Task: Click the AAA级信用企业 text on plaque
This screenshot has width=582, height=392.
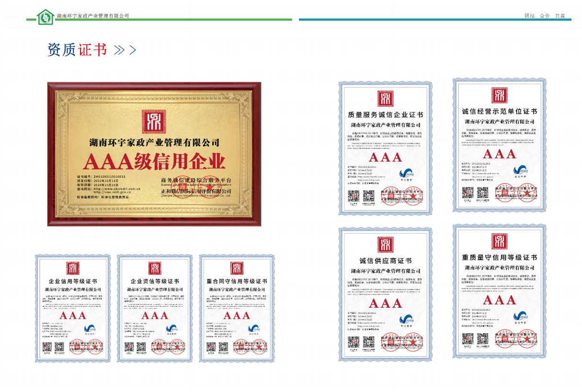Action: 154,162
